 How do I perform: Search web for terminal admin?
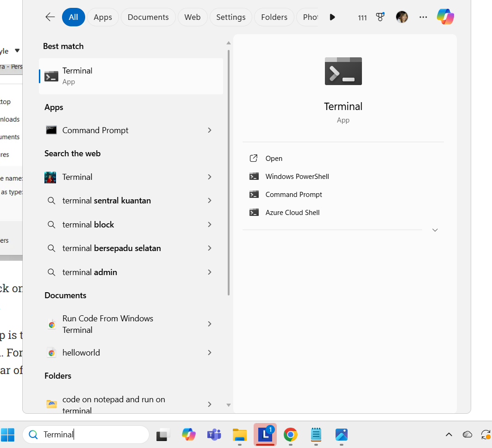pos(90,272)
